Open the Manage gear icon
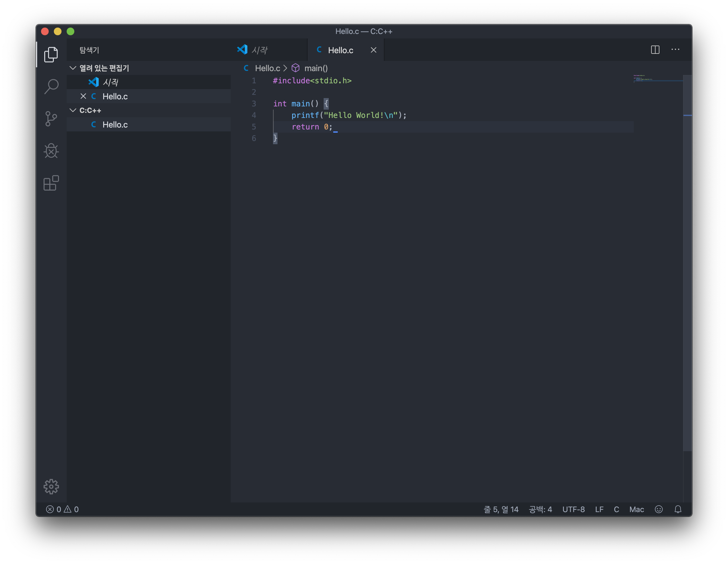The width and height of the screenshot is (728, 564). pos(51,486)
